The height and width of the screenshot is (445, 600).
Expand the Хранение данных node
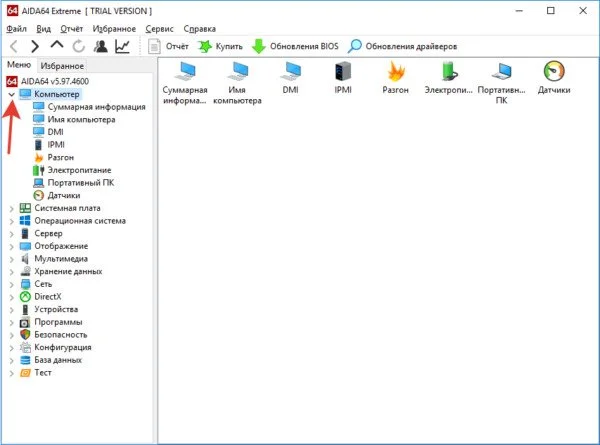point(11,272)
